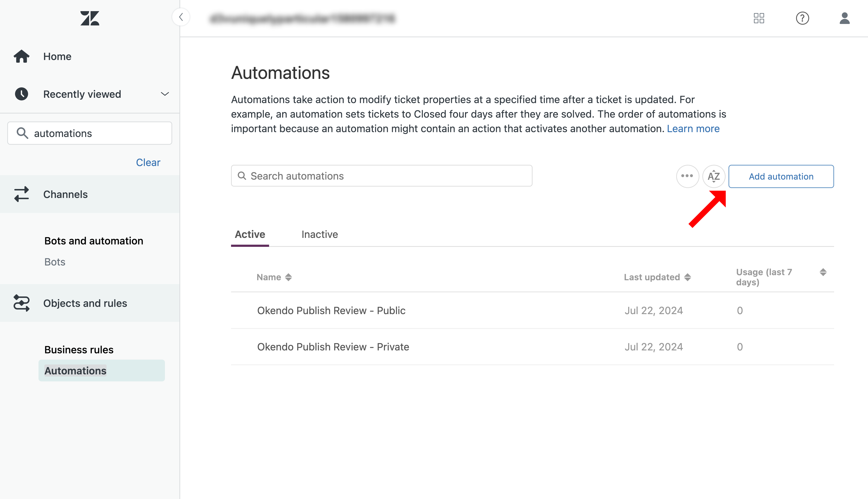Click the Bots and automation heading
This screenshot has width=868, height=499.
coord(94,241)
